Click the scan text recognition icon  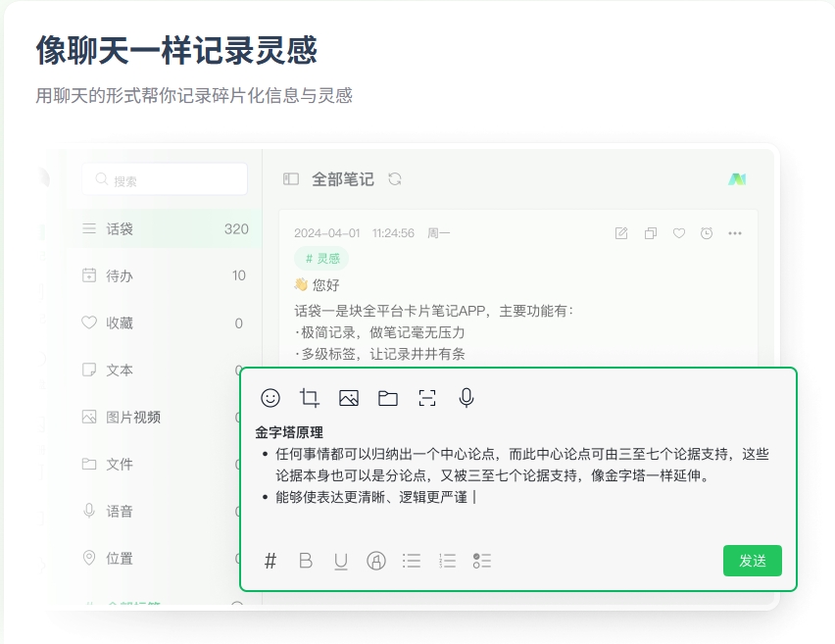(x=427, y=398)
